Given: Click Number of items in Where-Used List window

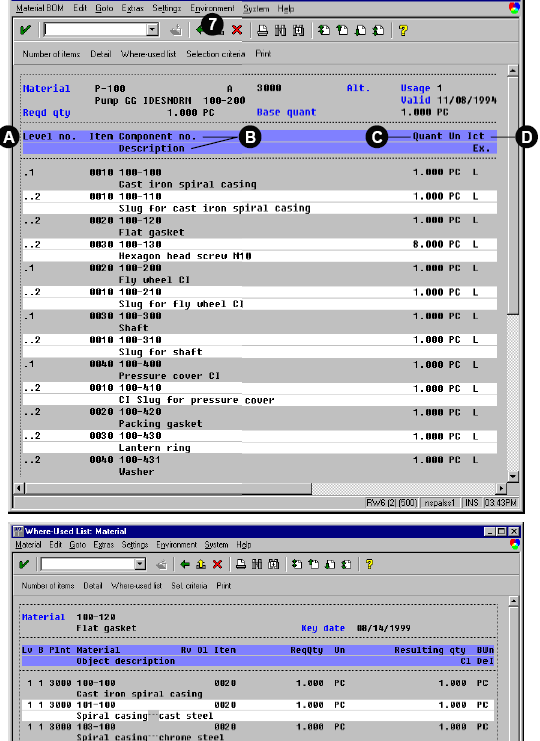Looking at the screenshot, I should pyautogui.click(x=48, y=586).
